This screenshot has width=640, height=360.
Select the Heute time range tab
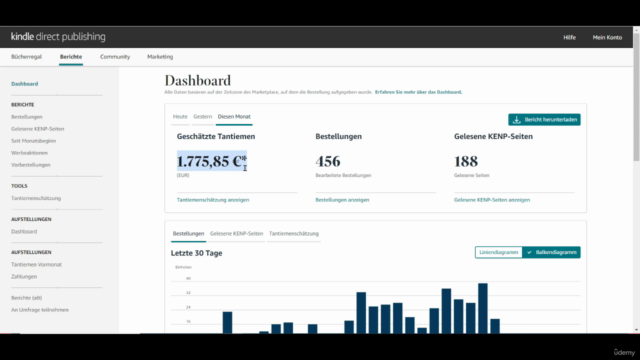[180, 117]
